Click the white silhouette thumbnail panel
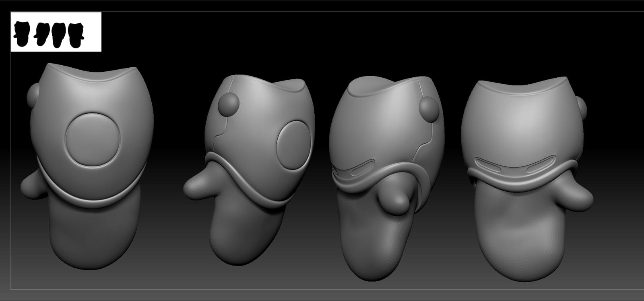This screenshot has height=301, width=644. (56, 32)
